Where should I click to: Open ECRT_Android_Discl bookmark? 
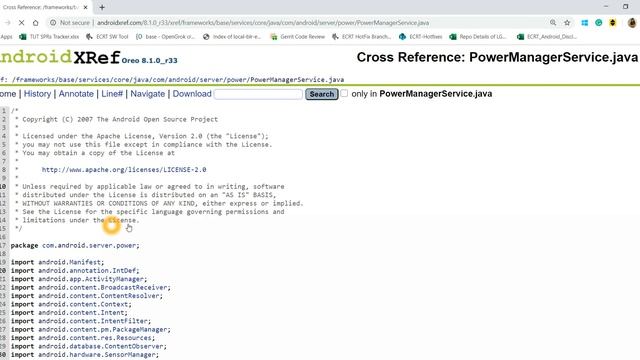547,37
